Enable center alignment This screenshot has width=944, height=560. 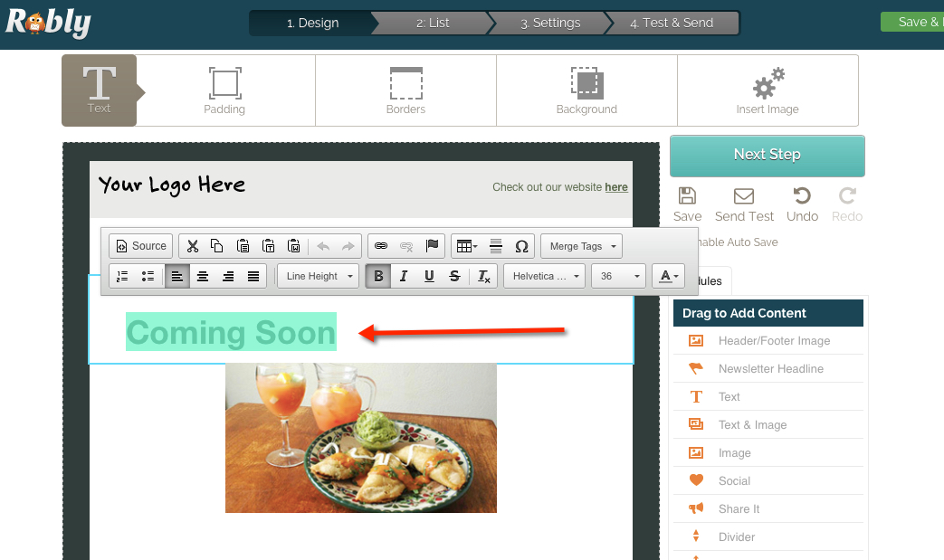tap(203, 277)
